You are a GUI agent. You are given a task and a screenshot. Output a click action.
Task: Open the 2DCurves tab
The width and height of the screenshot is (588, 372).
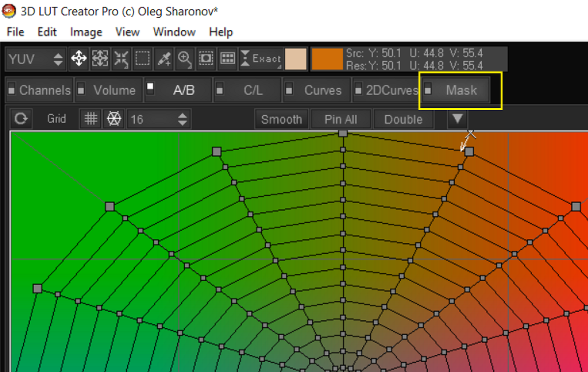coord(386,90)
